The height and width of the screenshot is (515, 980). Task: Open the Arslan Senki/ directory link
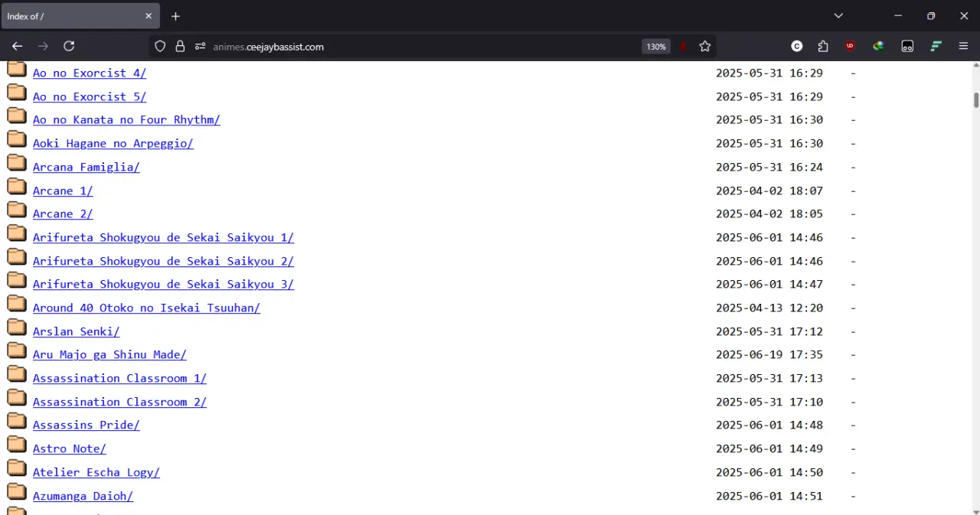coord(77,332)
